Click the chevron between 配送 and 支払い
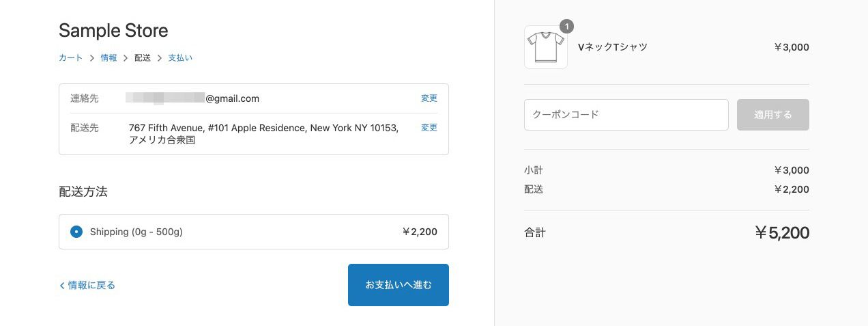The image size is (868, 326). [x=160, y=58]
